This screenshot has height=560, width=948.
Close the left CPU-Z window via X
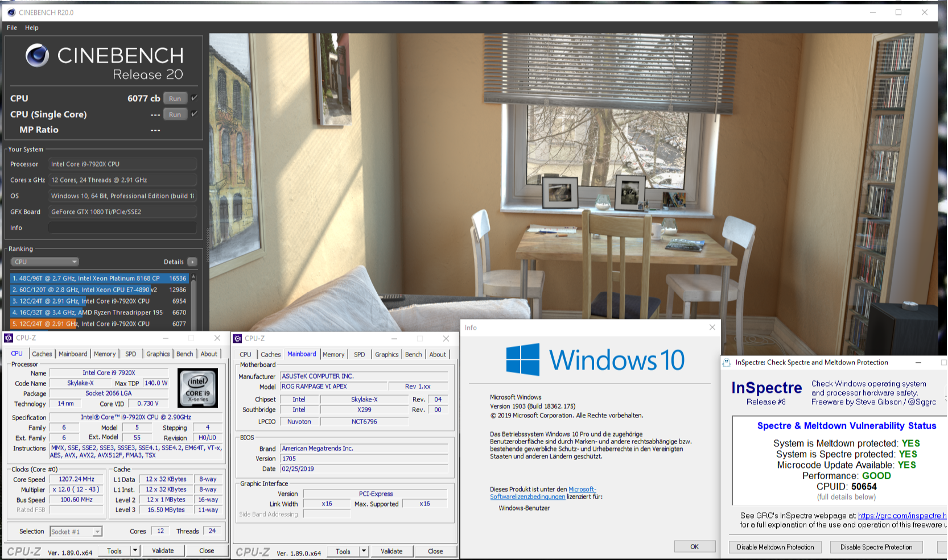pos(217,338)
